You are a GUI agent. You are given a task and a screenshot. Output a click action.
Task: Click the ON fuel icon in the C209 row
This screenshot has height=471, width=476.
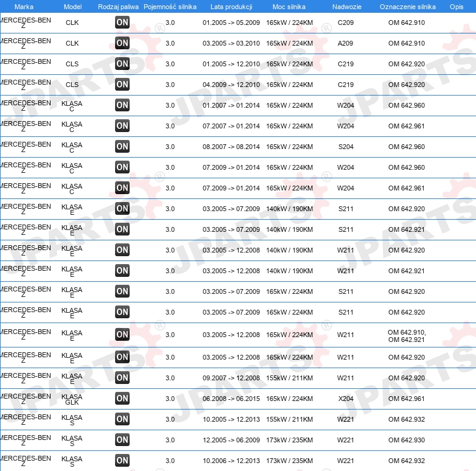pos(122,23)
